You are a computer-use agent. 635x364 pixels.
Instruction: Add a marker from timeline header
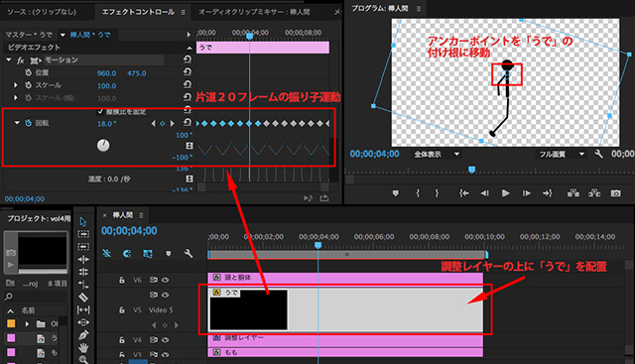tap(168, 254)
